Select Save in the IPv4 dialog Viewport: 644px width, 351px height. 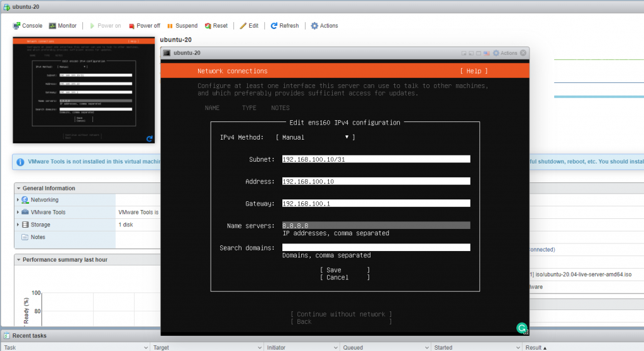(345, 270)
